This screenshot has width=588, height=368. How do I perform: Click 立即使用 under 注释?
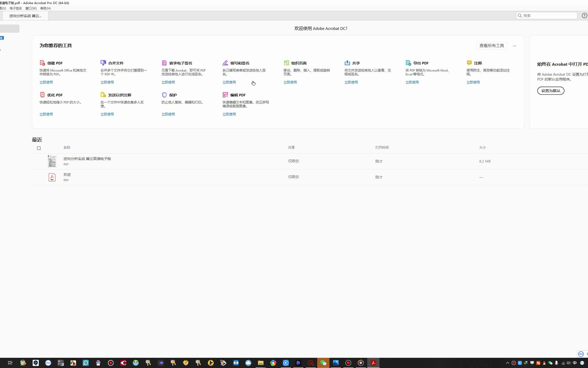coord(473,82)
